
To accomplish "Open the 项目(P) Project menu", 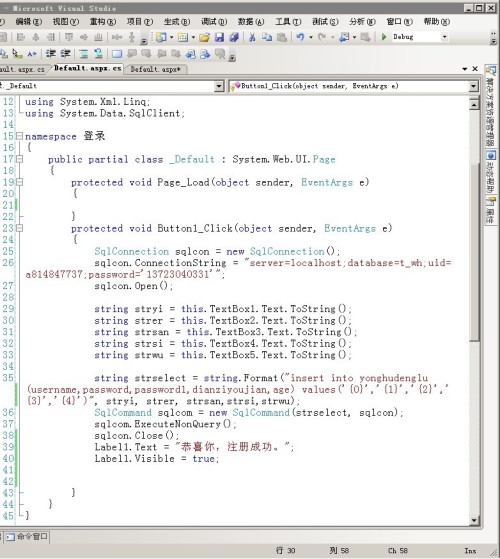I will 140,22.
